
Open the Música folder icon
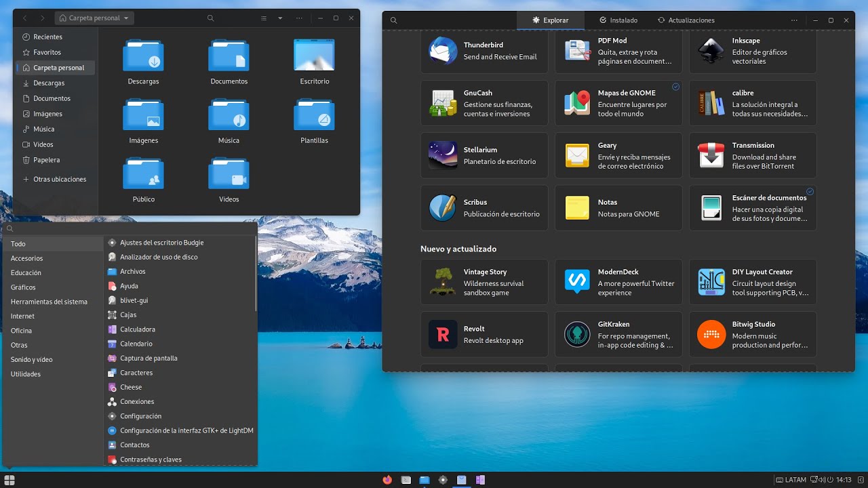click(x=229, y=115)
